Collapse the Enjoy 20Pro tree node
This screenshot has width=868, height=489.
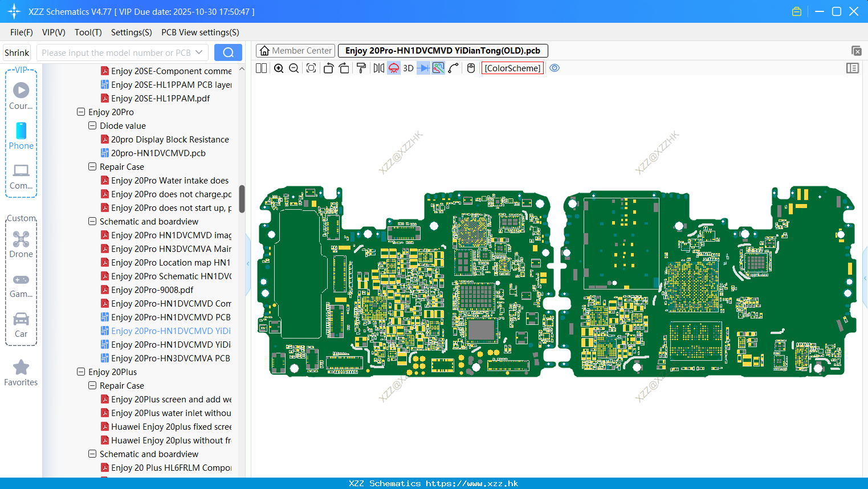81,112
